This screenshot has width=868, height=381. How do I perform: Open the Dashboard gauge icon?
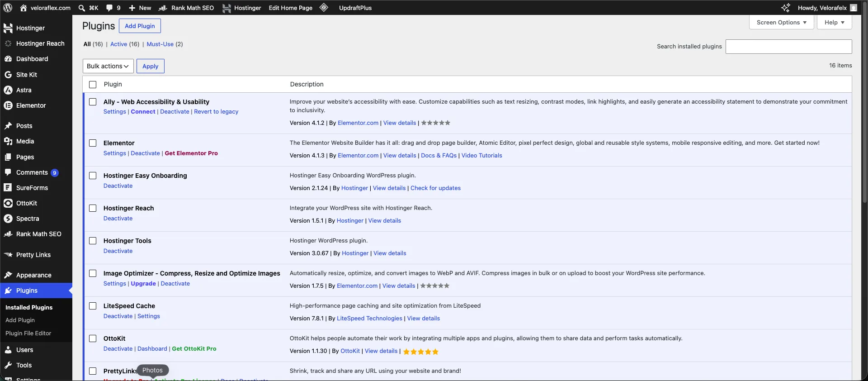[8, 59]
